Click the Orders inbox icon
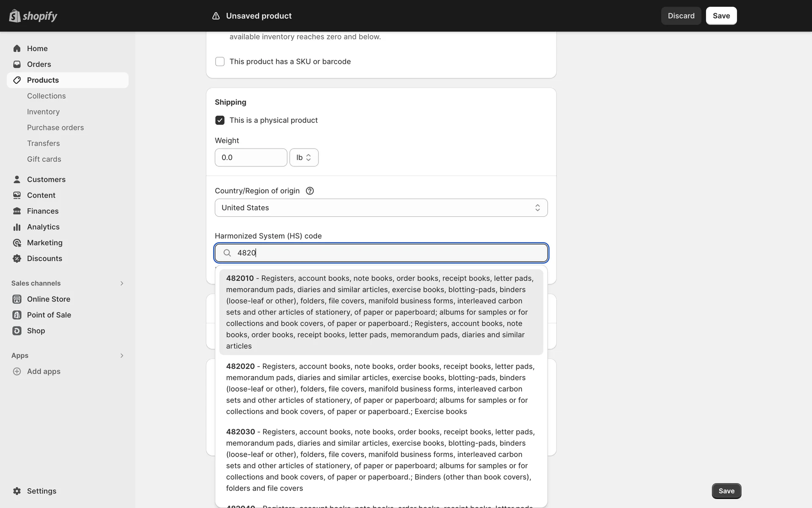812x508 pixels. pyautogui.click(x=17, y=64)
